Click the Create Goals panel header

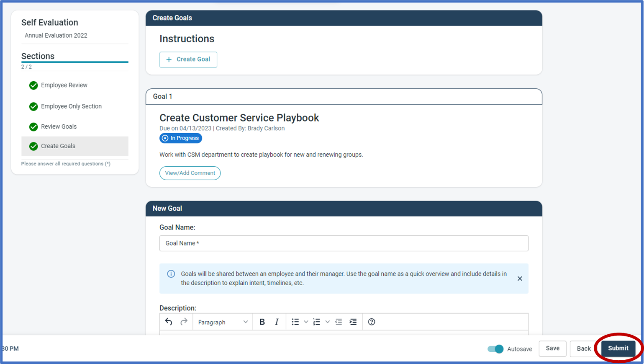click(344, 18)
